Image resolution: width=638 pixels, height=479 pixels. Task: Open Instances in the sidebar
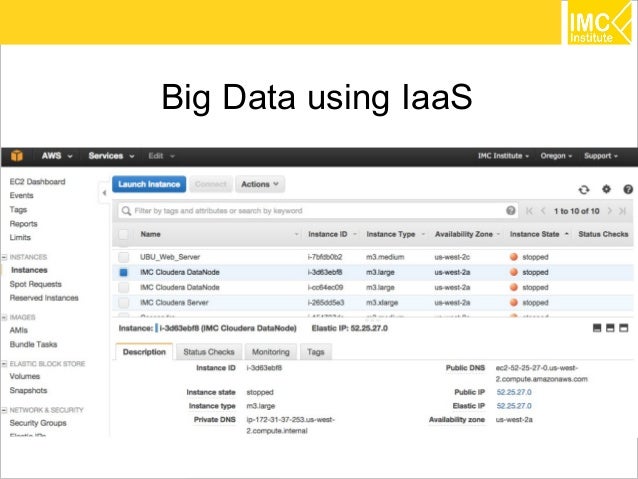pyautogui.click(x=29, y=270)
